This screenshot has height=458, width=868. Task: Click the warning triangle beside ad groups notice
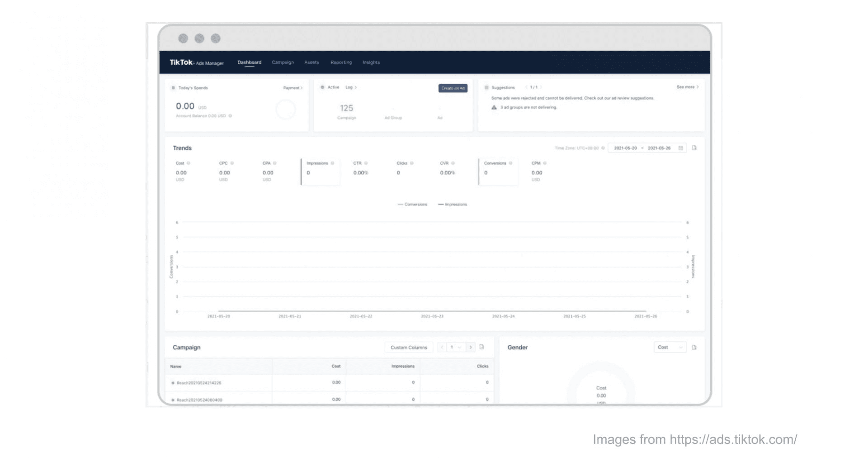tap(494, 108)
